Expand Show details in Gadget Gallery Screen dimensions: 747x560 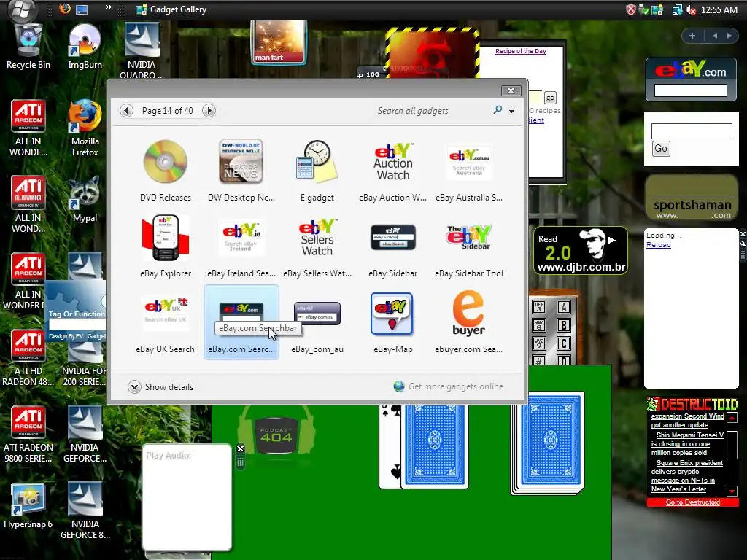160,386
